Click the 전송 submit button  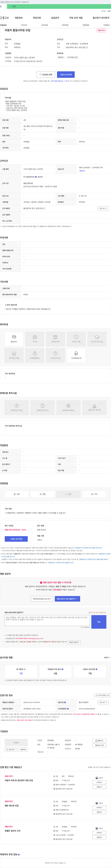pos(99,622)
